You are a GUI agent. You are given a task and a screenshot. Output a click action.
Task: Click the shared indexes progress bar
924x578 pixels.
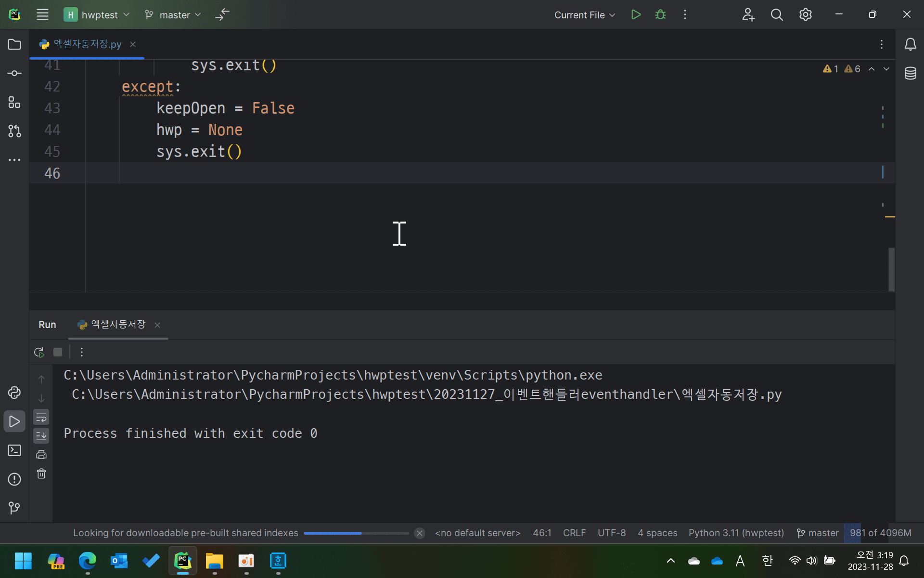[x=356, y=533]
